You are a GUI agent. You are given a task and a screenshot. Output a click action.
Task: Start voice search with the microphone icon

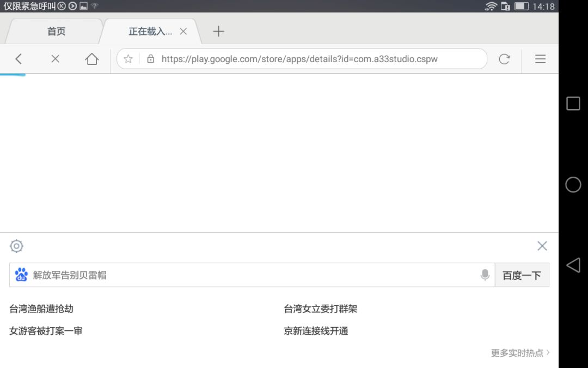(x=485, y=275)
